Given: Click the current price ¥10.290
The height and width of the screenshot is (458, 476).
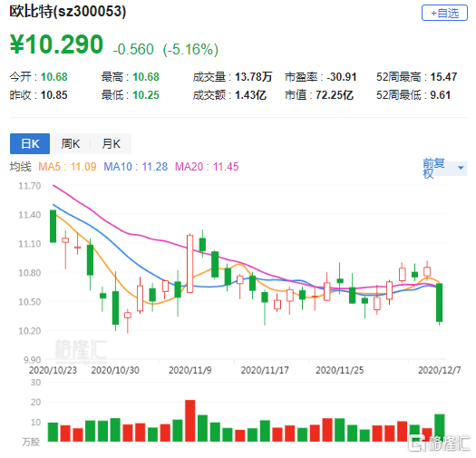Looking at the screenshot, I should tap(56, 44).
